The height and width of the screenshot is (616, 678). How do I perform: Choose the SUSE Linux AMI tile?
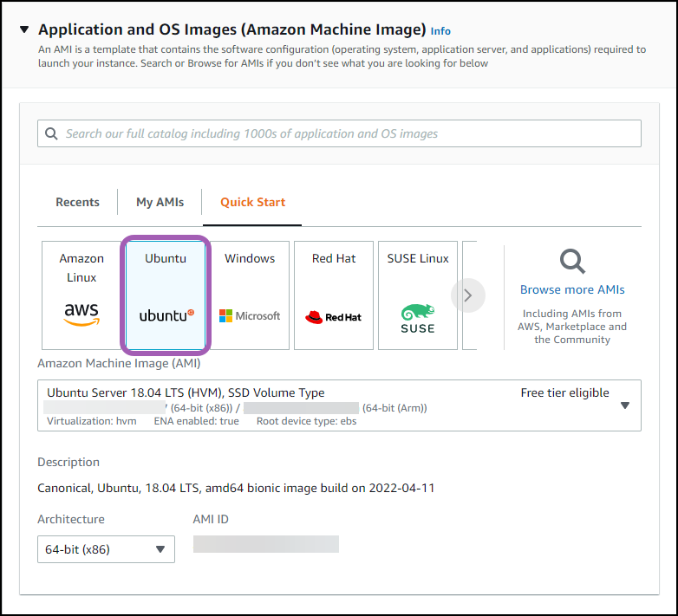click(x=418, y=295)
